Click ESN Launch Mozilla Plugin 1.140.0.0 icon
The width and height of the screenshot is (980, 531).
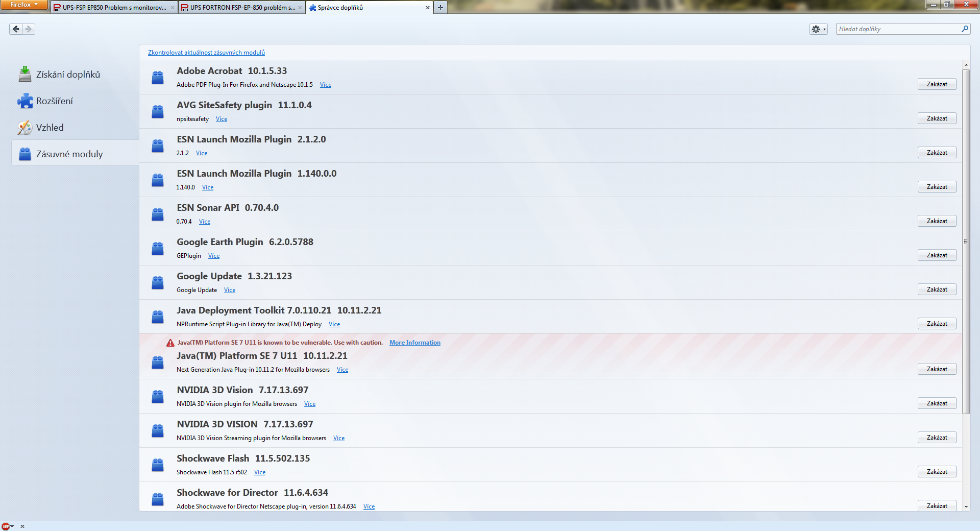tap(158, 180)
